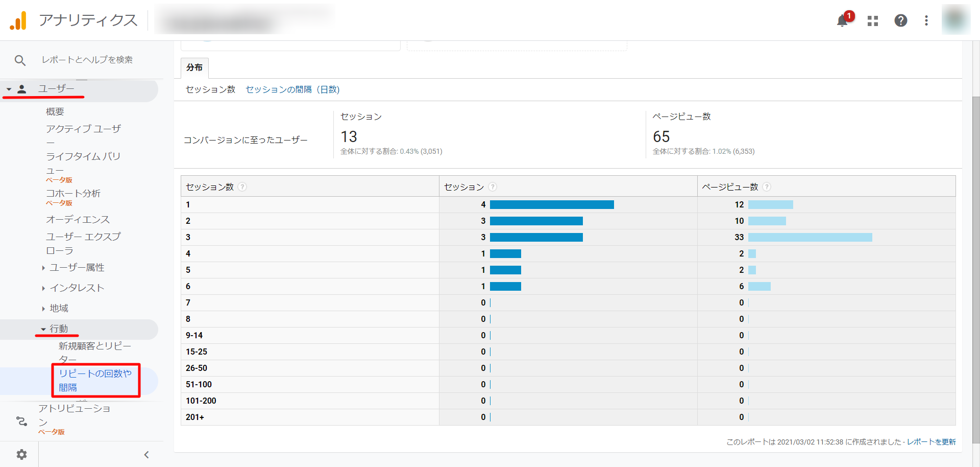
Task: Collapse the 行動 section
Action: [43, 329]
